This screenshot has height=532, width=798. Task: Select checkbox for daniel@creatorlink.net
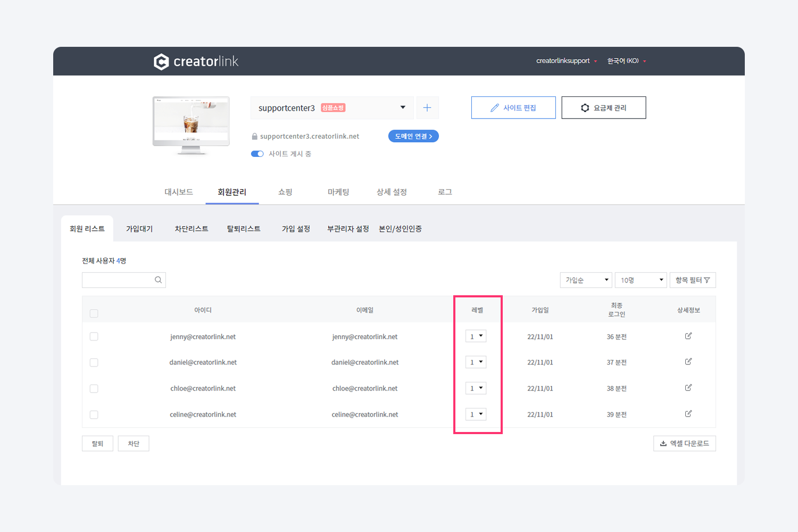tap(94, 362)
